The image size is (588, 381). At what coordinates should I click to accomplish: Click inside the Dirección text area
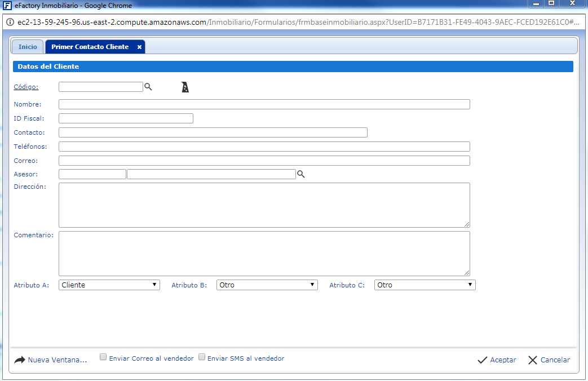(264, 205)
